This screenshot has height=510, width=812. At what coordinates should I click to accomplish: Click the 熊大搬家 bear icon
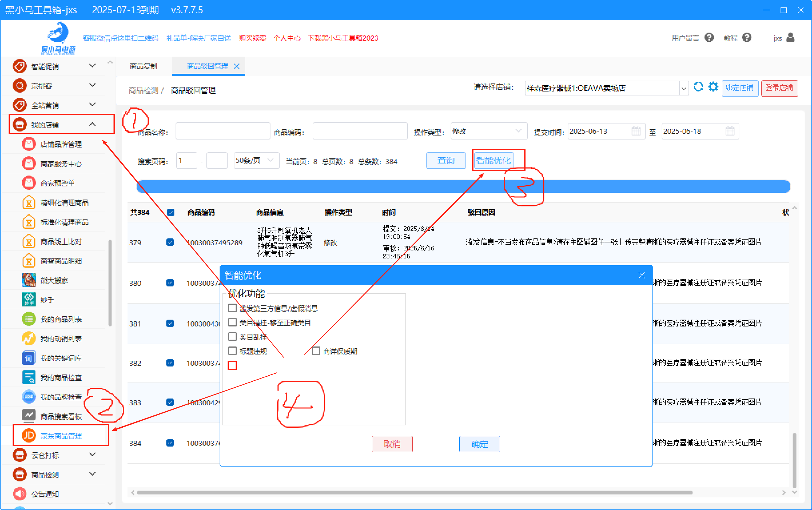(x=29, y=280)
